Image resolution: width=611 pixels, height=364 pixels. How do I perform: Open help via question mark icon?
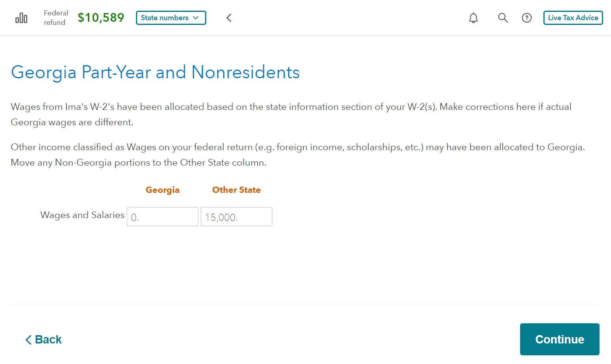[526, 18]
